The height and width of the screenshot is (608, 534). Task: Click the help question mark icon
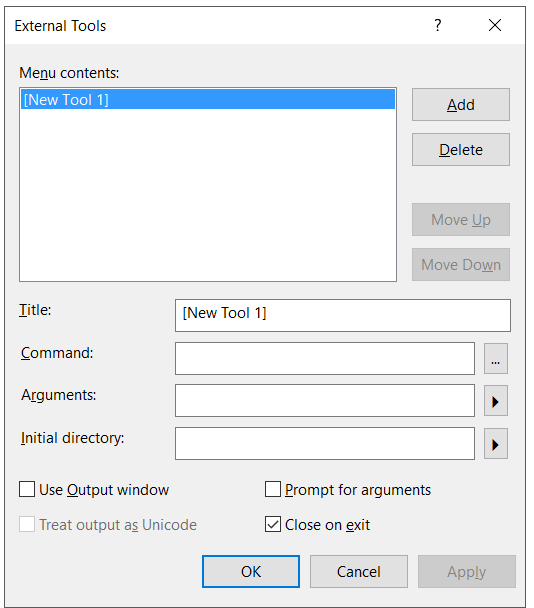(x=437, y=26)
